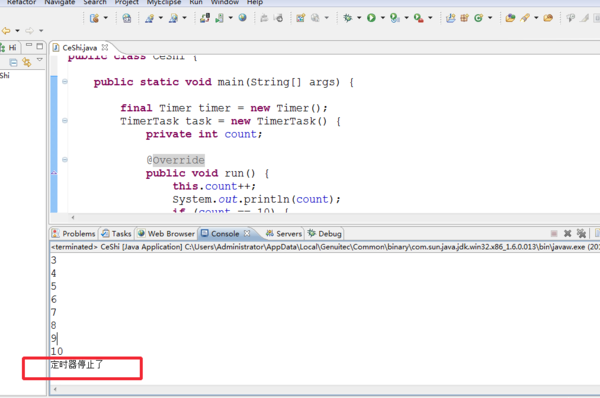600x398 pixels.
Task: Click the Link with Editor icon
Action: tap(27, 62)
